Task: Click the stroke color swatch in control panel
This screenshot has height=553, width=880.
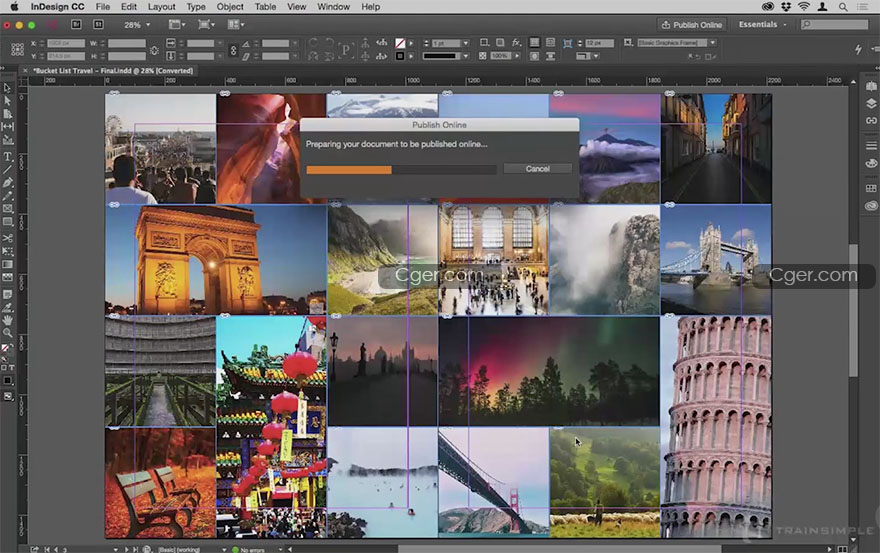Action: coord(400,56)
